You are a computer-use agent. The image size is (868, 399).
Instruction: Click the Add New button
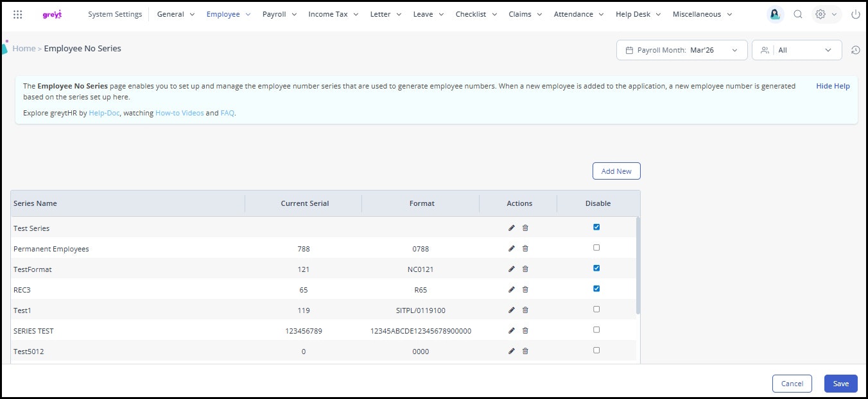616,171
